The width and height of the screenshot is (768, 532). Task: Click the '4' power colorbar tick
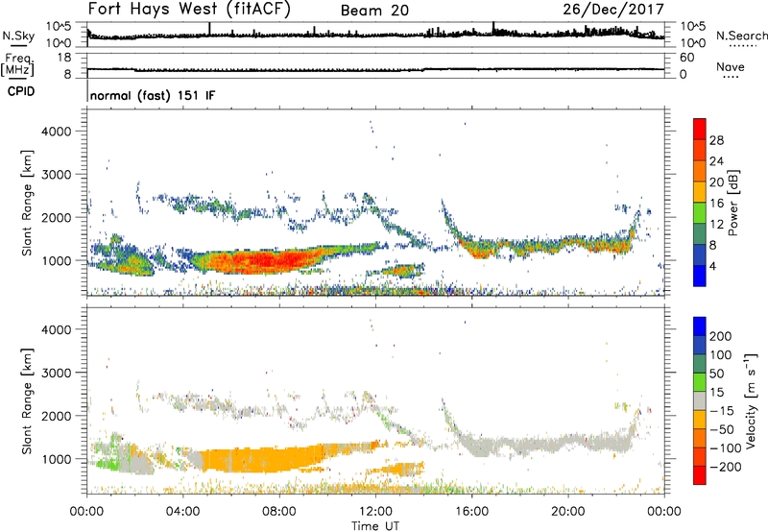click(713, 267)
